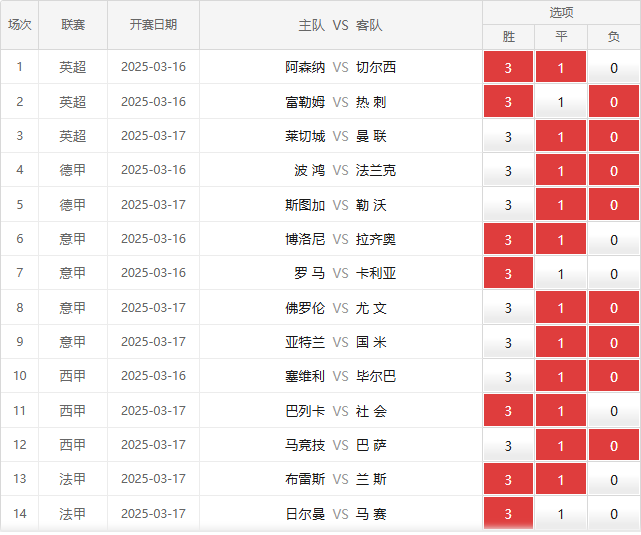Select draw option 1 for 日尔曼 VS 马赛
Viewport: 641px width, 535px height.
(x=561, y=513)
